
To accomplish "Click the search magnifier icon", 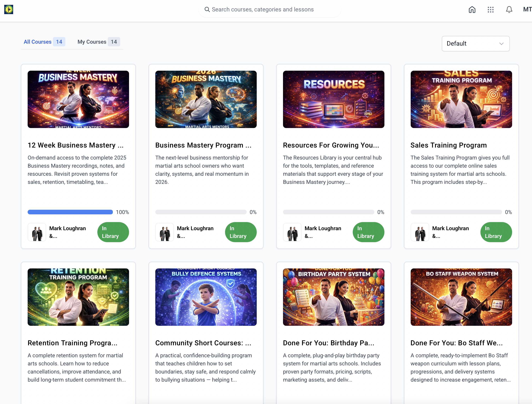I will (207, 9).
